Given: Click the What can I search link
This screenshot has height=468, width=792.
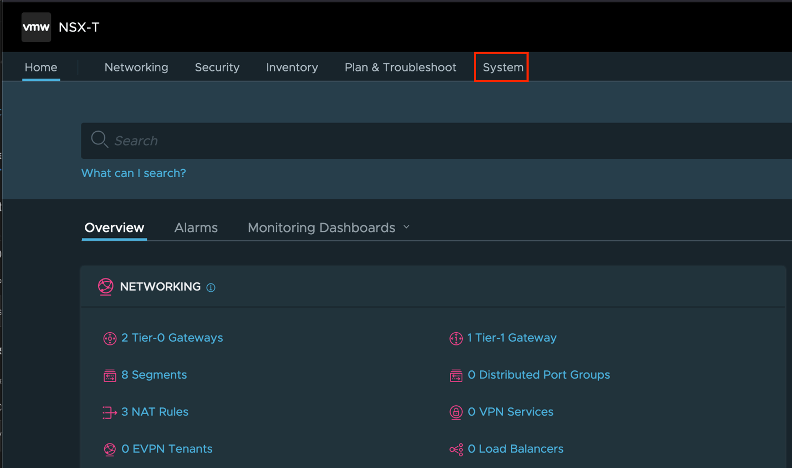Looking at the screenshot, I should tap(133, 173).
